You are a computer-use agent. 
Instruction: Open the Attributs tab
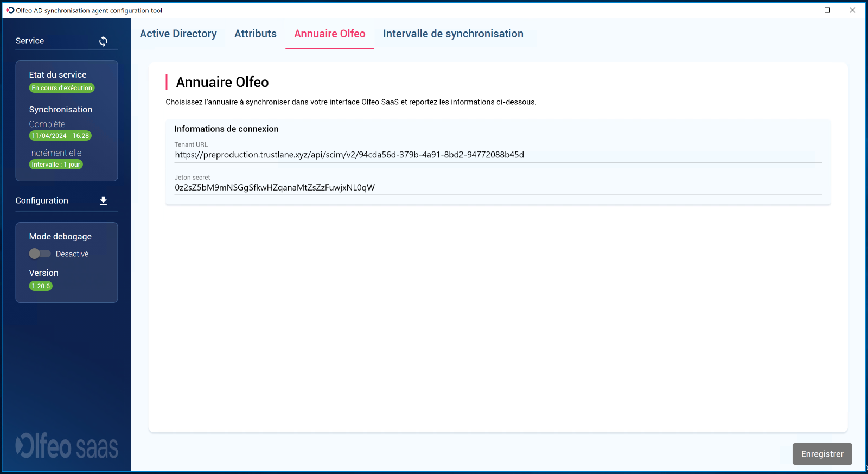tap(256, 34)
